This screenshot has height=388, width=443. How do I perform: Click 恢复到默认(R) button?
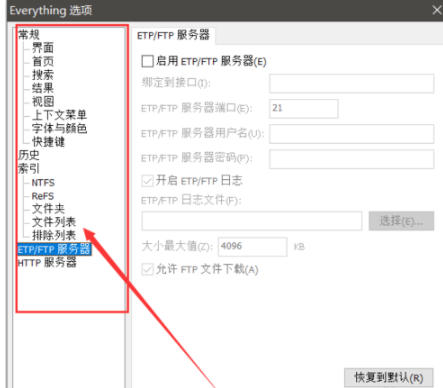pyautogui.click(x=389, y=378)
